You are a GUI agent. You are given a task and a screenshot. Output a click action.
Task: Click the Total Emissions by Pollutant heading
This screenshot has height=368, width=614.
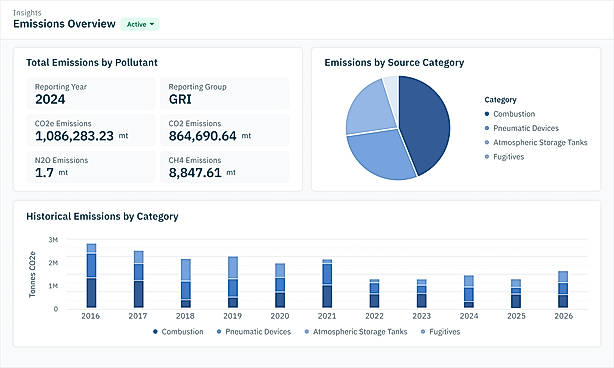[x=92, y=63]
